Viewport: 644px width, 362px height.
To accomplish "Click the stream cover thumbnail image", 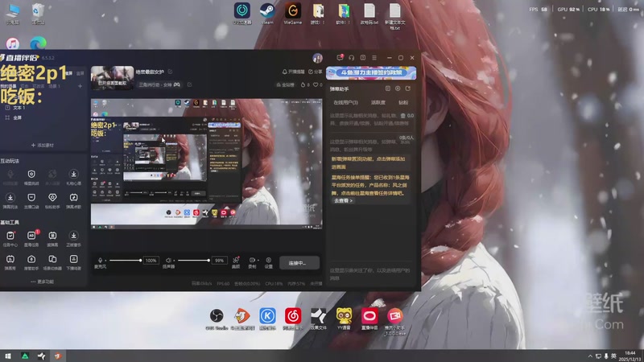I will click(112, 78).
